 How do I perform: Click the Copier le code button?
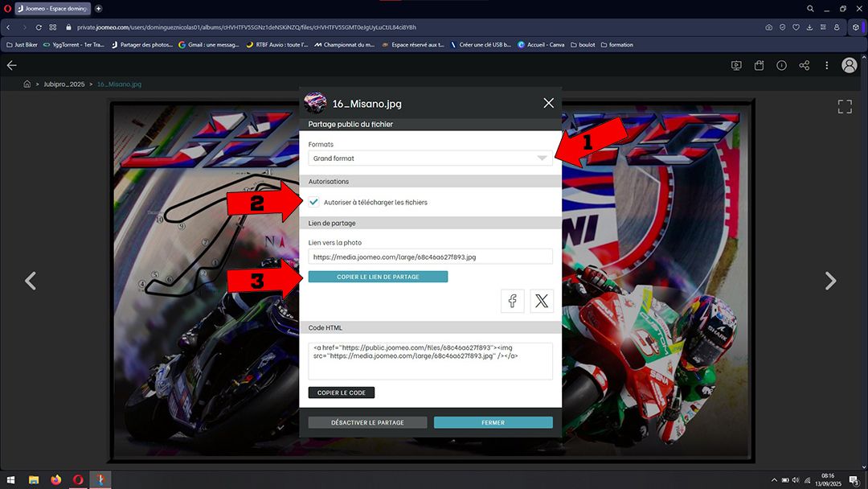point(341,392)
